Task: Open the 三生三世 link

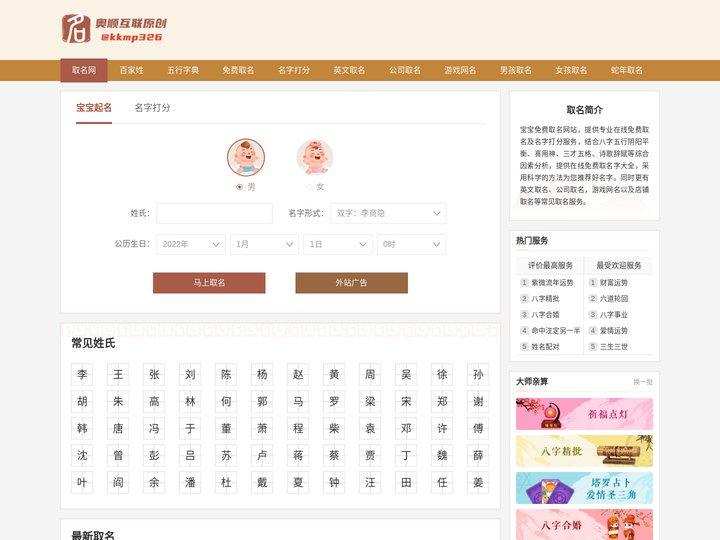Action: tap(614, 347)
